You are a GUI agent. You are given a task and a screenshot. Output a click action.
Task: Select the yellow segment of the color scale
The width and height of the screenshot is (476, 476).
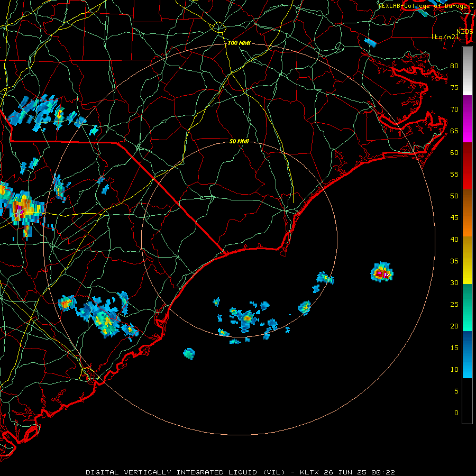click(x=467, y=260)
